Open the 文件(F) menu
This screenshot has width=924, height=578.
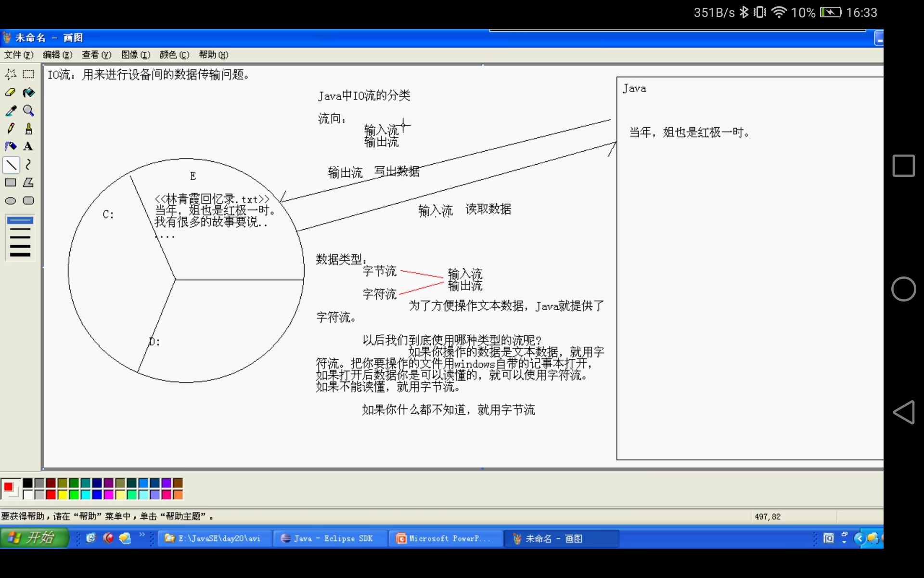(19, 55)
